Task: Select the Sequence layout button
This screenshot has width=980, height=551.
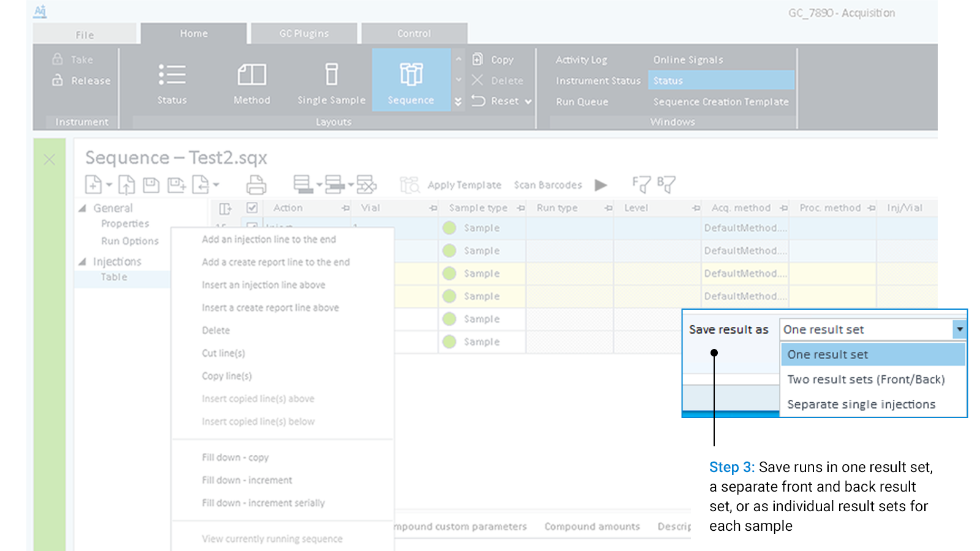Action: click(x=411, y=80)
